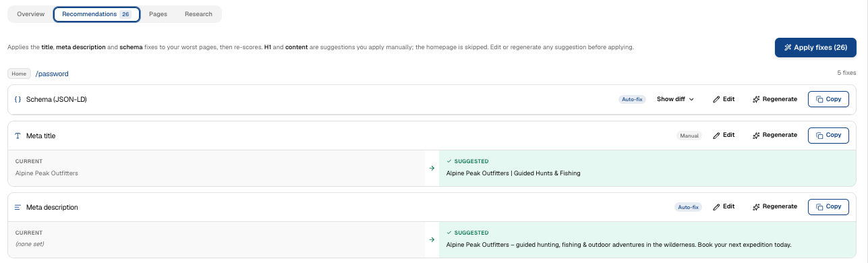Click the Manual badge on Meta title

689,136
